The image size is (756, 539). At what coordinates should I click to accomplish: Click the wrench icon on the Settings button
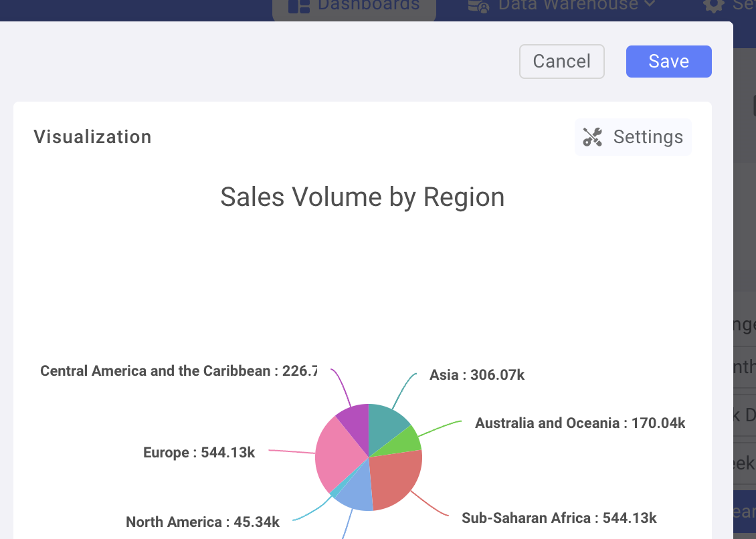point(592,137)
